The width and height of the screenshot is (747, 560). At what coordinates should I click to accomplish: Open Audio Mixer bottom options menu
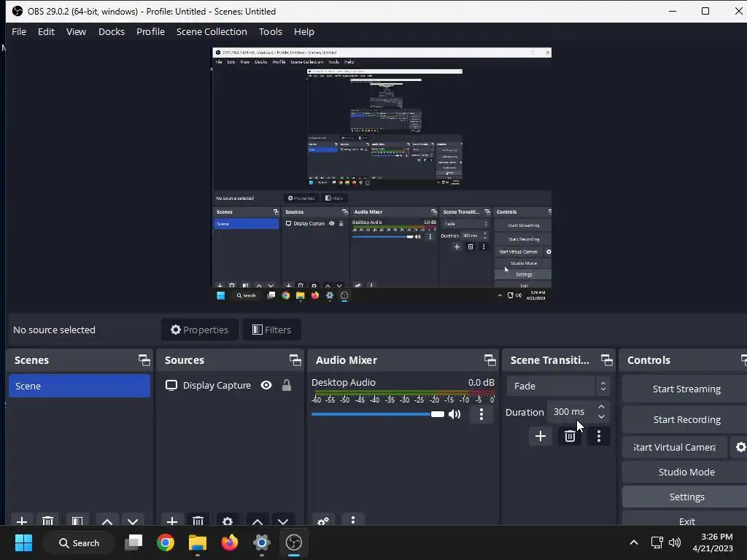353,521
